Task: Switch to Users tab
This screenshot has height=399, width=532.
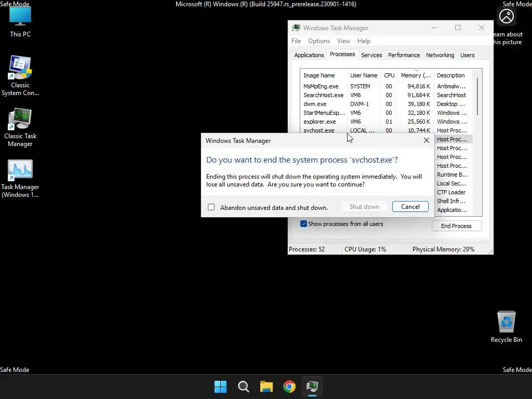Action: click(x=467, y=55)
